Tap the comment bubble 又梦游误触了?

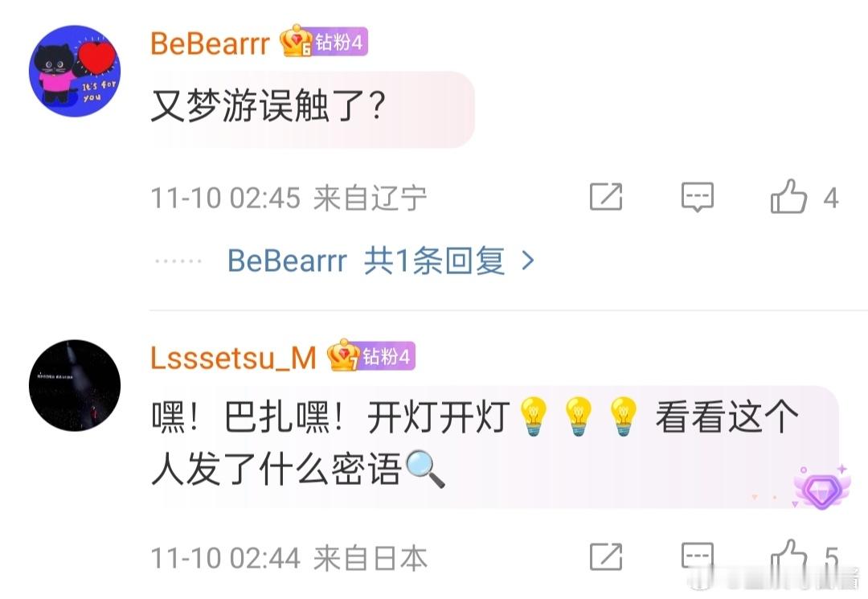tap(312, 109)
